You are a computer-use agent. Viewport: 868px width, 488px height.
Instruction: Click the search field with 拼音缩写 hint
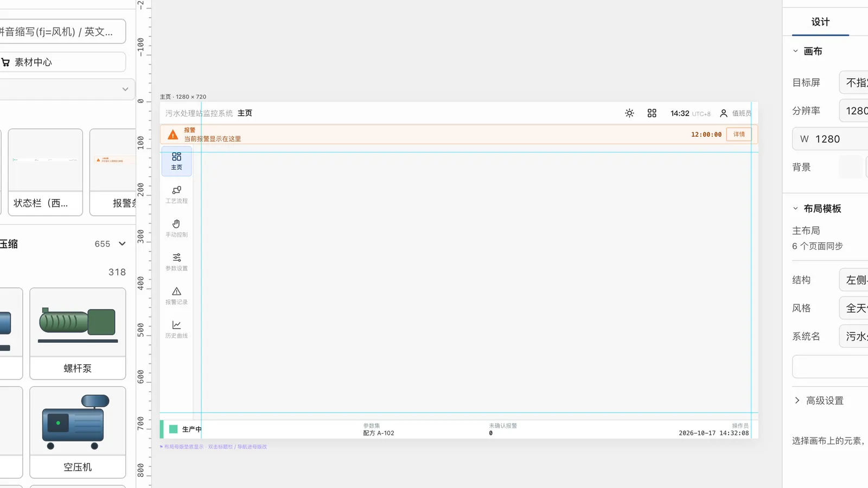pyautogui.click(x=63, y=31)
